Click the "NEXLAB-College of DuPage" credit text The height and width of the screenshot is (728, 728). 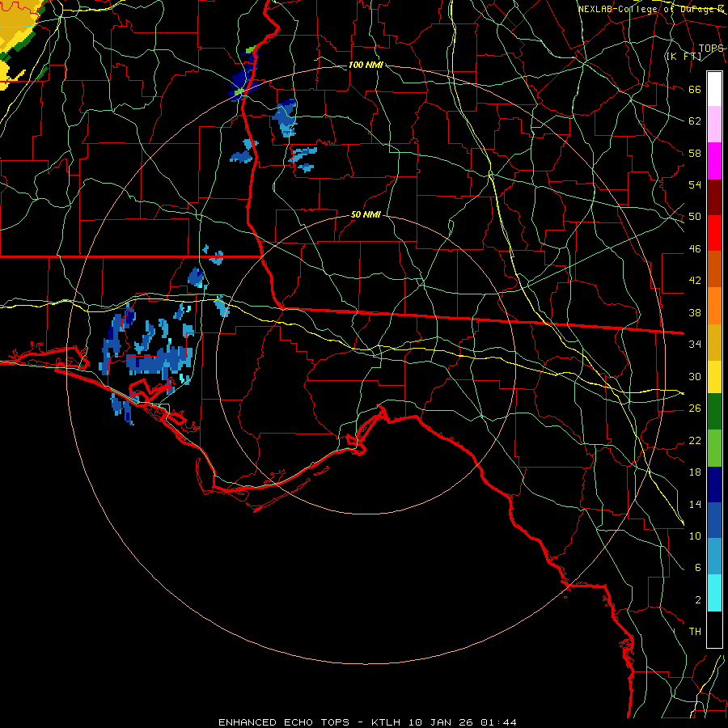pyautogui.click(x=646, y=9)
